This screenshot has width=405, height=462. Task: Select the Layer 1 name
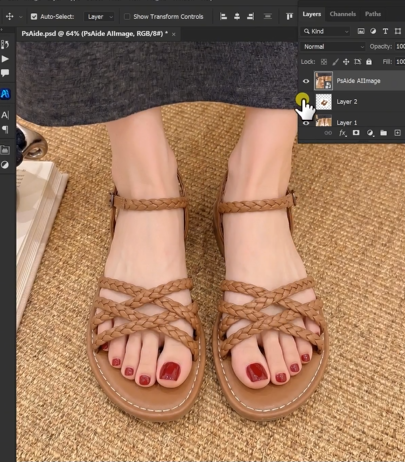click(347, 123)
